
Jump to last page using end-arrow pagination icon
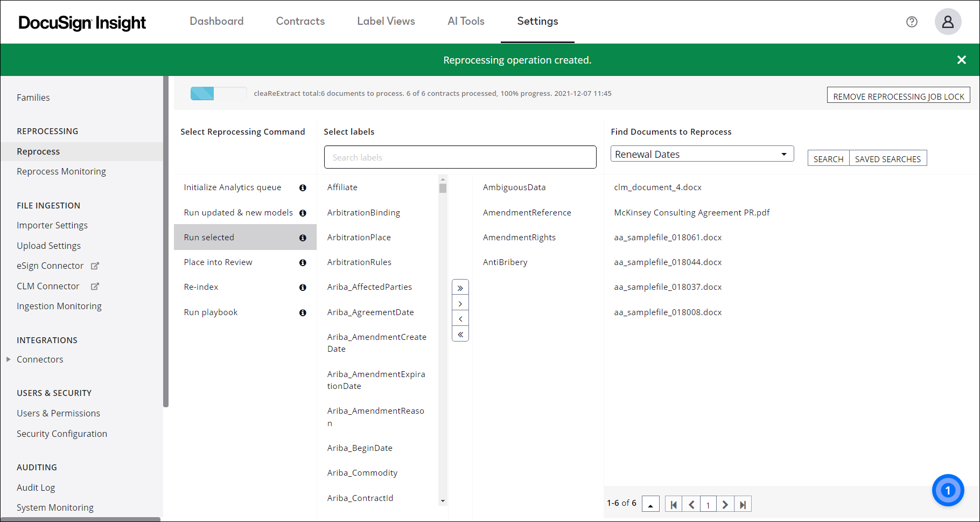[x=743, y=504]
